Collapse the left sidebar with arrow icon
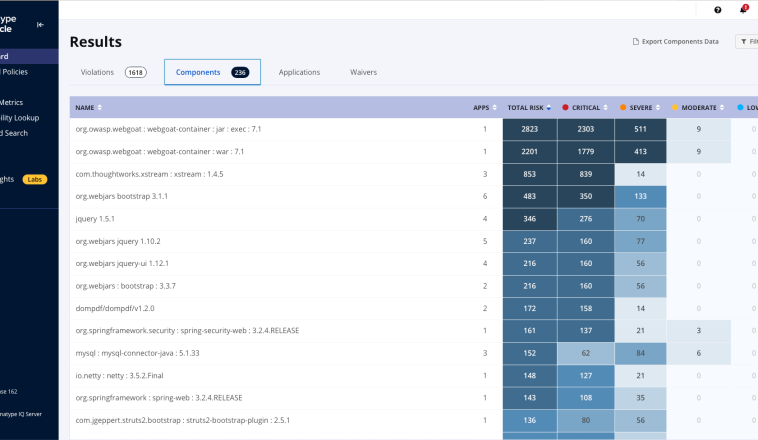 coord(40,25)
